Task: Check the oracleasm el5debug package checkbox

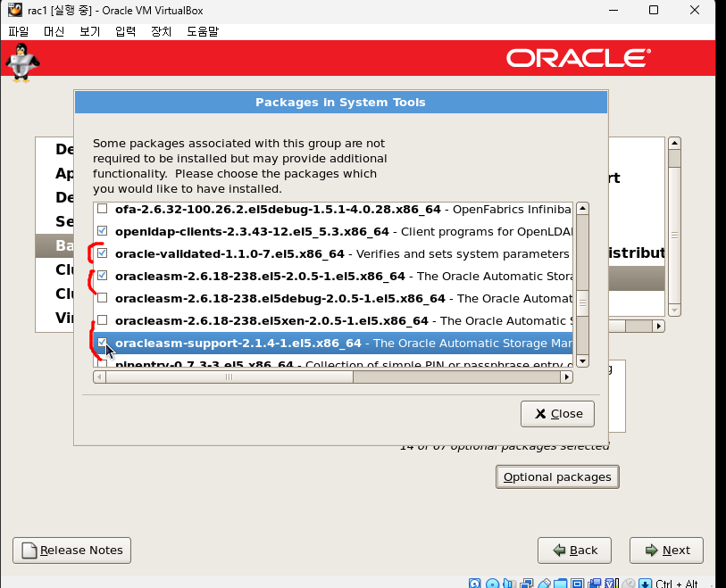Action: pyautogui.click(x=103, y=297)
